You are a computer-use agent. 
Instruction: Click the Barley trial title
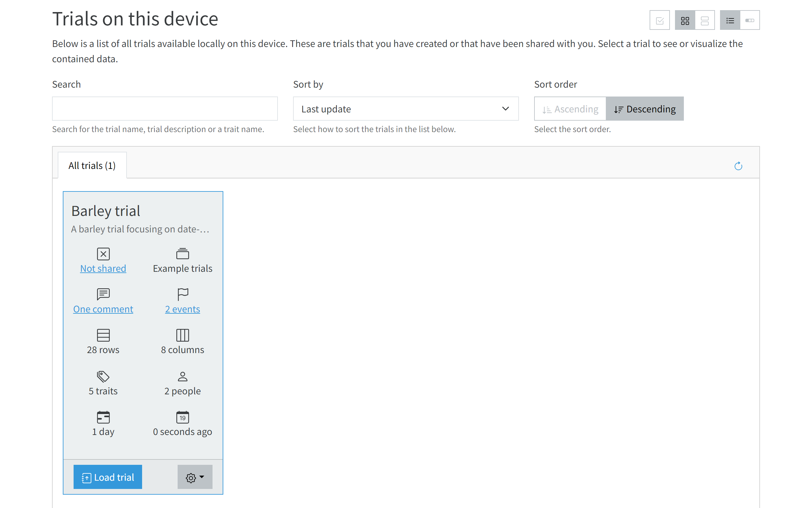click(106, 211)
